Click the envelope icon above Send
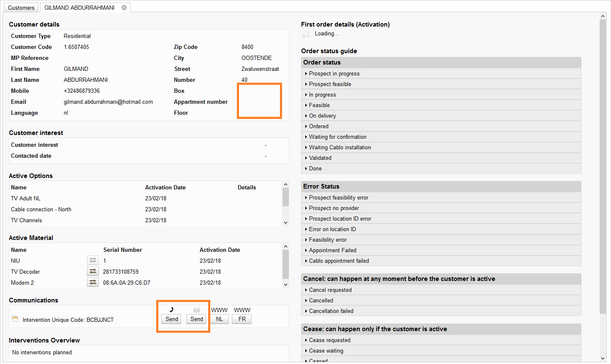 [x=196, y=310]
